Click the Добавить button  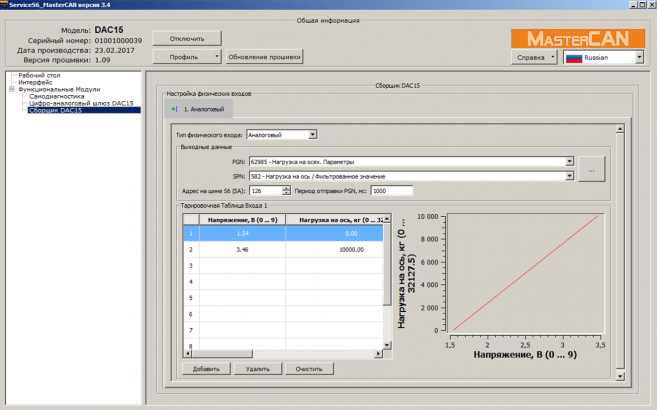[x=206, y=369]
